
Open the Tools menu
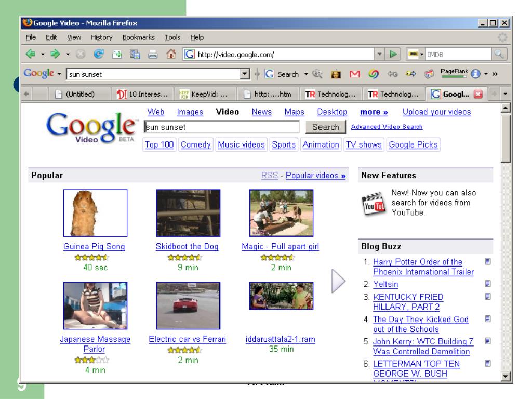(x=172, y=37)
